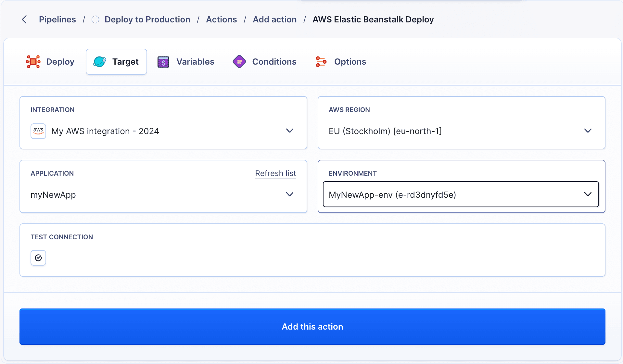Click the red Deploy tab icon

coord(33,62)
